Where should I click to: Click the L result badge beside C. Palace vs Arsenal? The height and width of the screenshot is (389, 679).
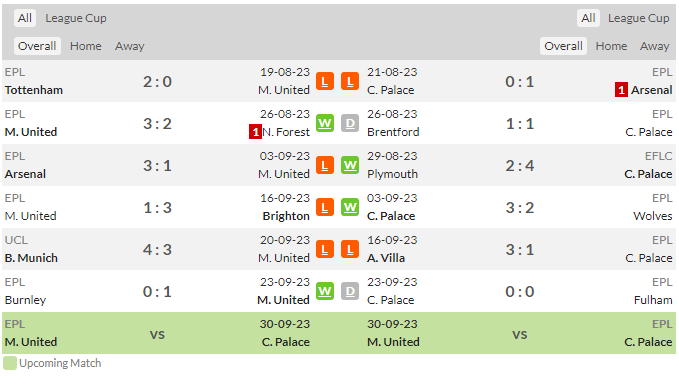pyautogui.click(x=350, y=81)
